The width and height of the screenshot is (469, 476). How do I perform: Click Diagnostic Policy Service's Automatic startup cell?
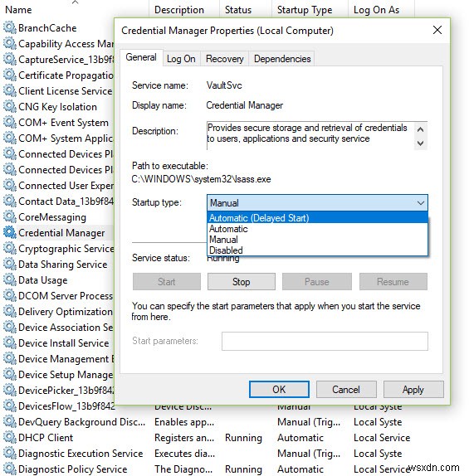(x=300, y=469)
